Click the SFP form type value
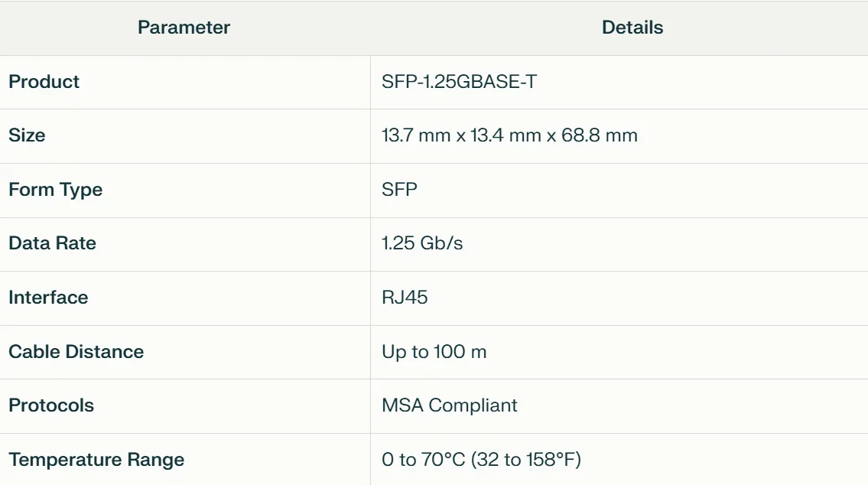868x485 pixels. 399,190
